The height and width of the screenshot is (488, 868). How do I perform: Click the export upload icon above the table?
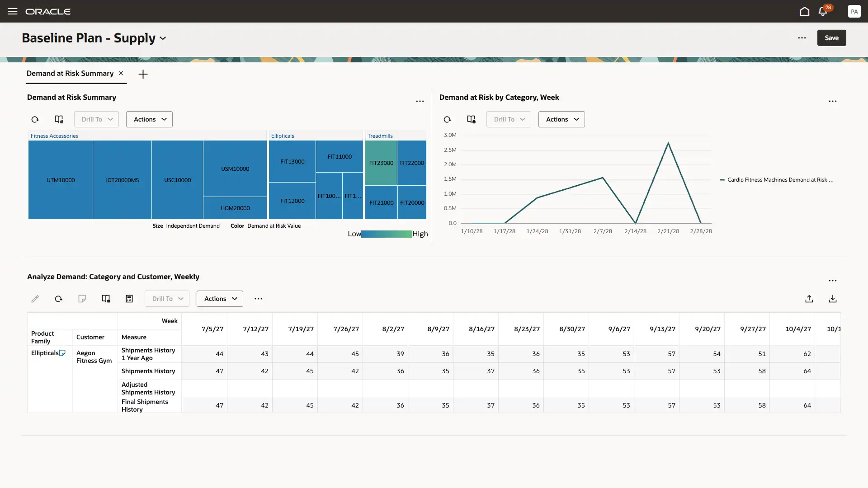tap(809, 299)
